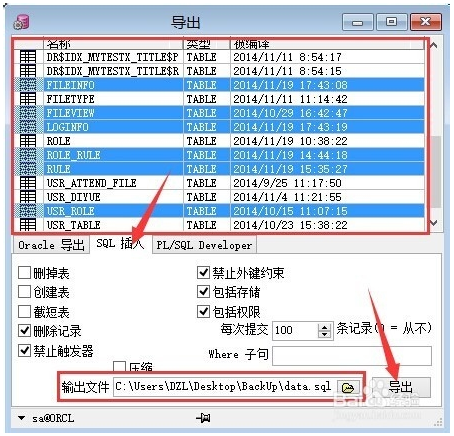Select the USR_ROLE table name
This screenshot has height=436, width=454.
pos(70,211)
